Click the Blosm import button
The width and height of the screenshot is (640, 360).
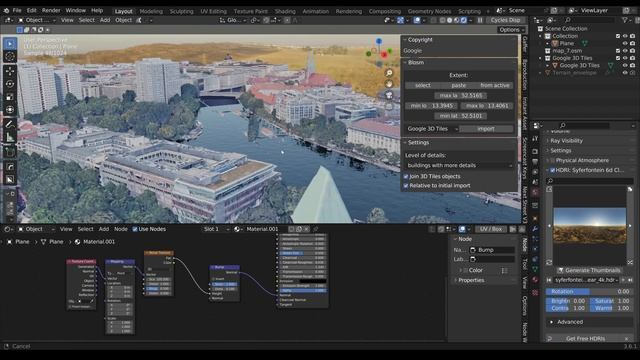(486, 129)
